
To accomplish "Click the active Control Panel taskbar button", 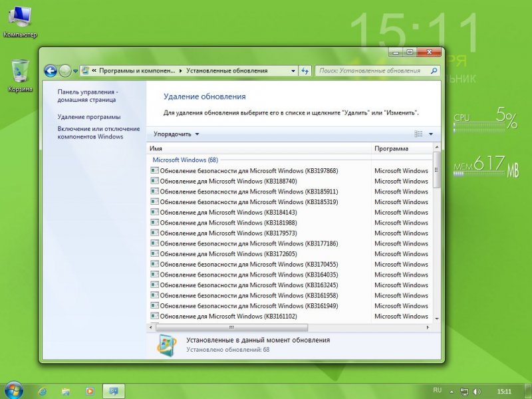I will [114, 391].
